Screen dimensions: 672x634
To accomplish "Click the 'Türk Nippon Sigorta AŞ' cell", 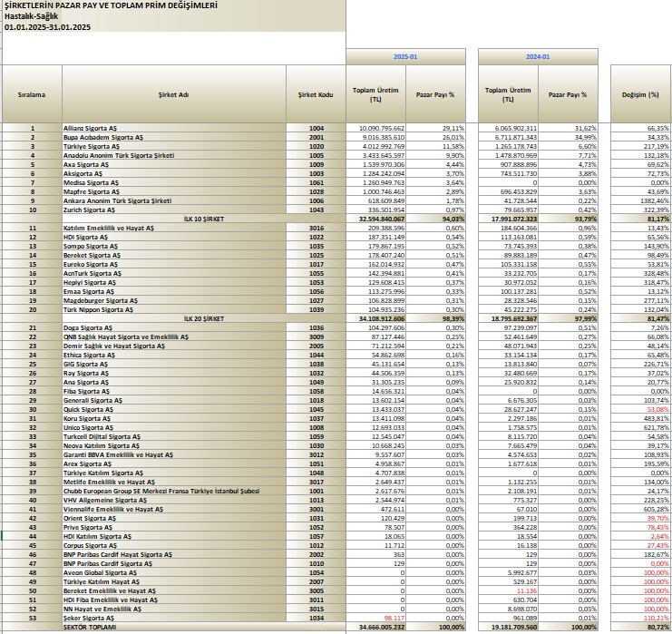I will coord(174,309).
